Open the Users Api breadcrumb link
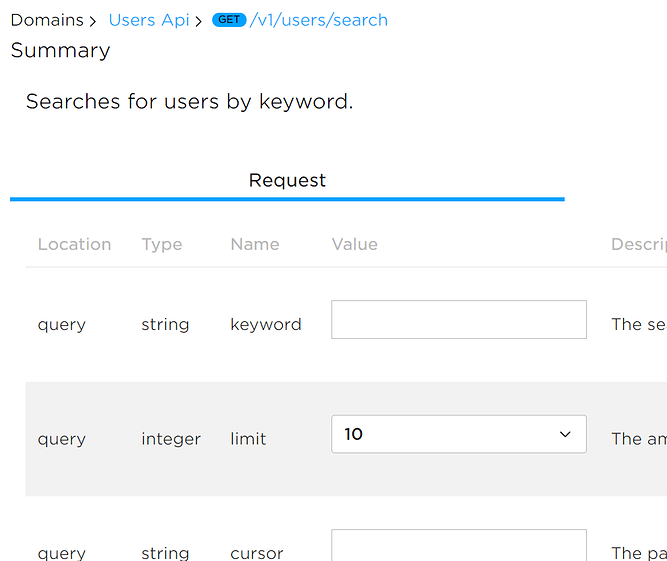Screen dimensions: 667x561 coord(148,20)
